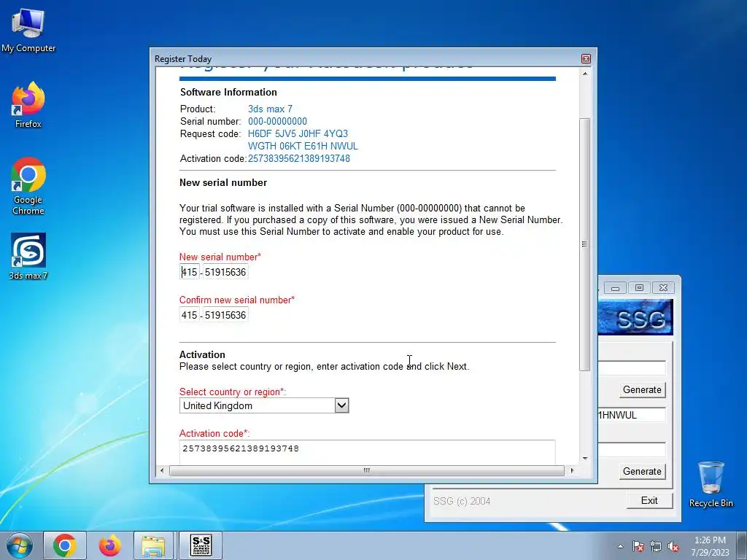The image size is (747, 560).
Task: Click the network tray icon
Action: [656, 546]
